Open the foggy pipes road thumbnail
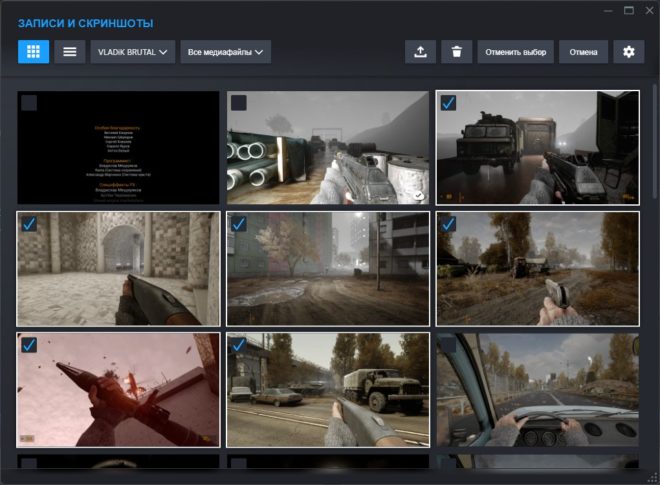The height and width of the screenshot is (485, 660). pos(328,147)
